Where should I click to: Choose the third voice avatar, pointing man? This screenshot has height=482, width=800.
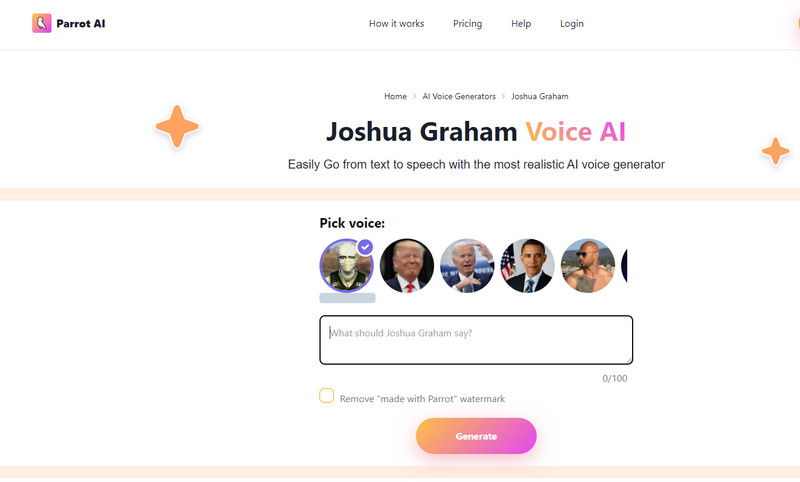pyautogui.click(x=467, y=266)
